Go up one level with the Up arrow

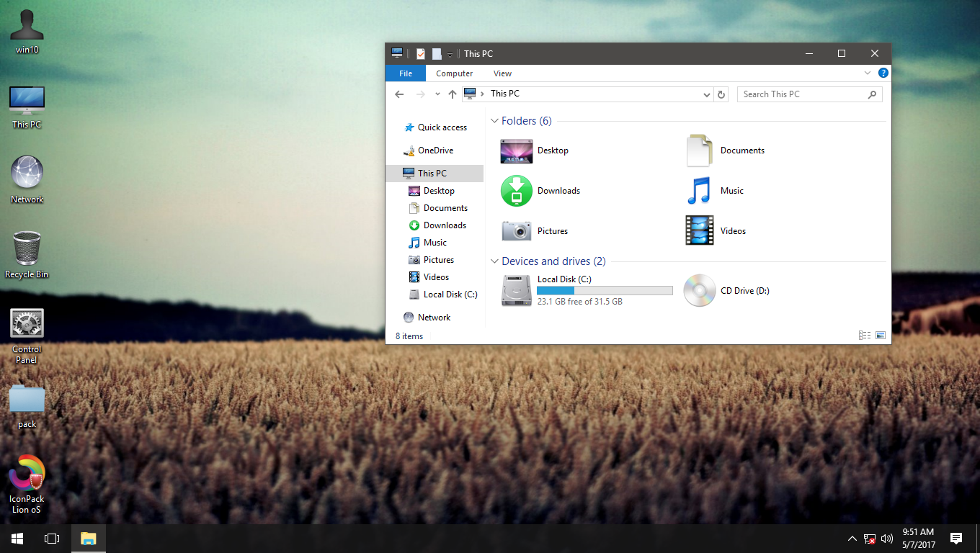click(453, 94)
